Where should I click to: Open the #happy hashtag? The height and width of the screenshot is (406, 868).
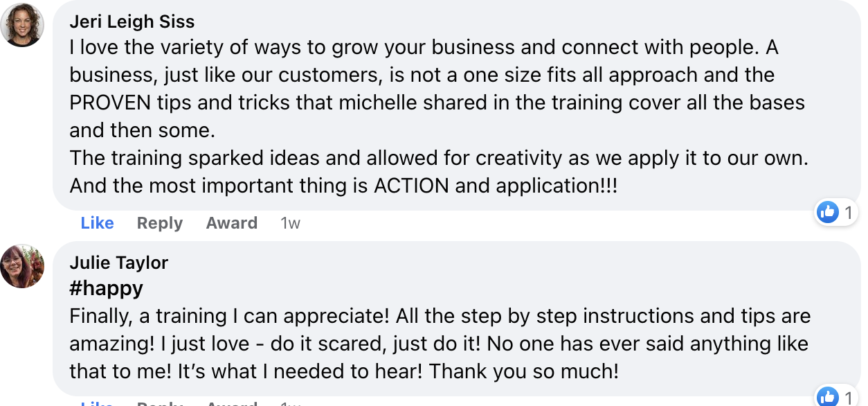coord(107,288)
